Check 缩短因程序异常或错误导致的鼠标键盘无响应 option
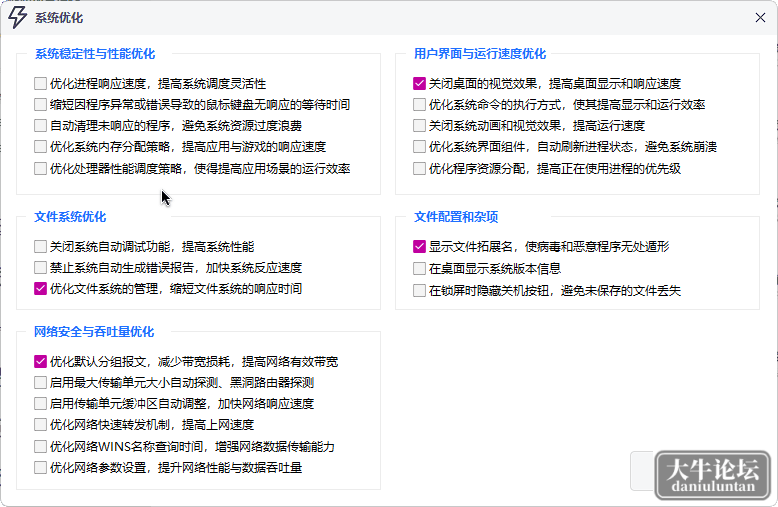This screenshot has width=778, height=507. [x=40, y=105]
